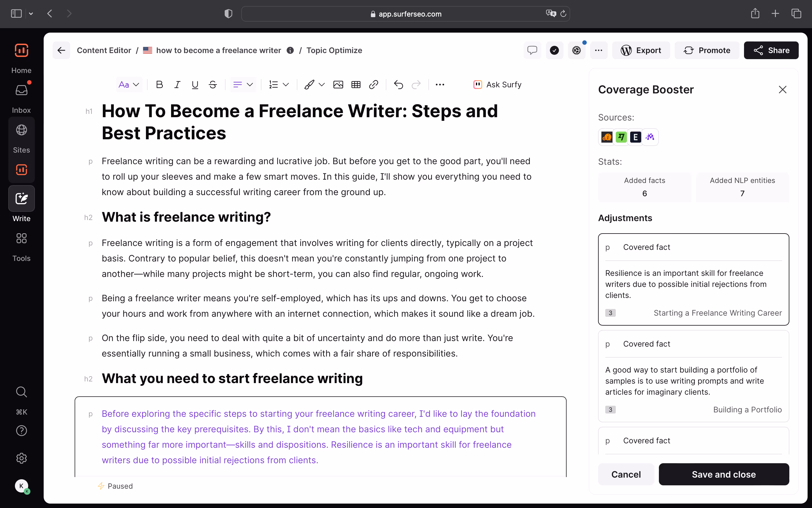Click the Surfer logo in sidebar

click(x=21, y=50)
